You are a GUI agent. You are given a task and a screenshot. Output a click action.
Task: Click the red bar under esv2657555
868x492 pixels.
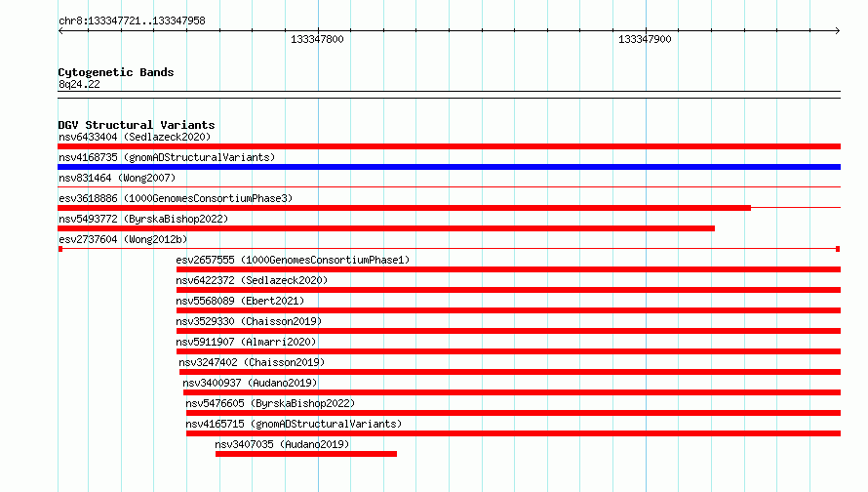tap(509, 269)
